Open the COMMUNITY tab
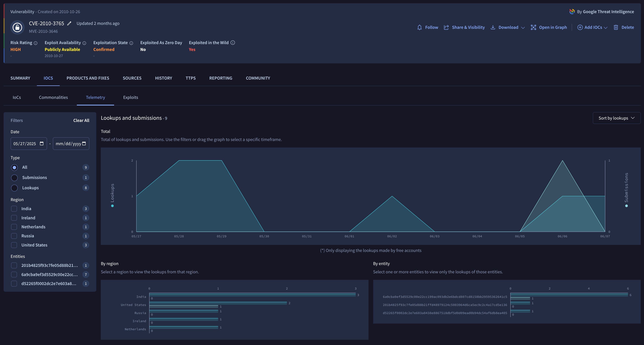Screen dimensions: 644x345 (x=258, y=78)
